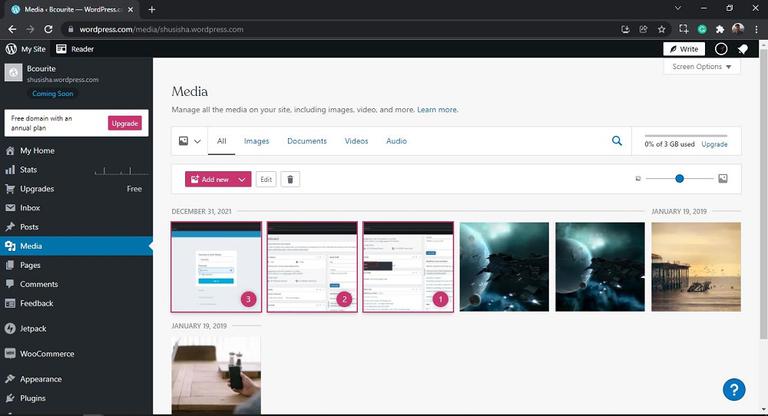Open the help question mark button
The height and width of the screenshot is (416, 768).
pos(734,390)
